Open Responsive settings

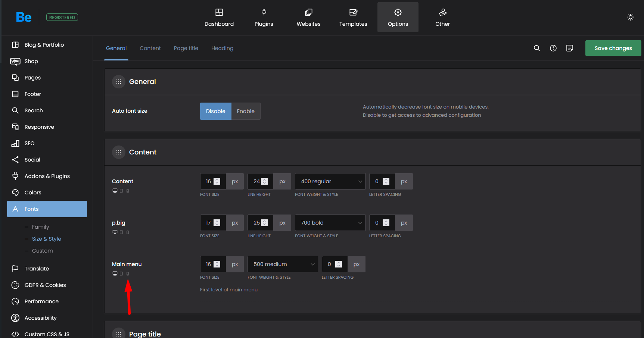[47, 127]
